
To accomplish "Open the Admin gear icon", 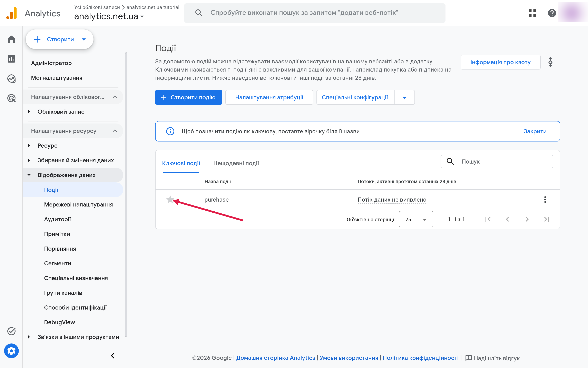I will 11,351.
